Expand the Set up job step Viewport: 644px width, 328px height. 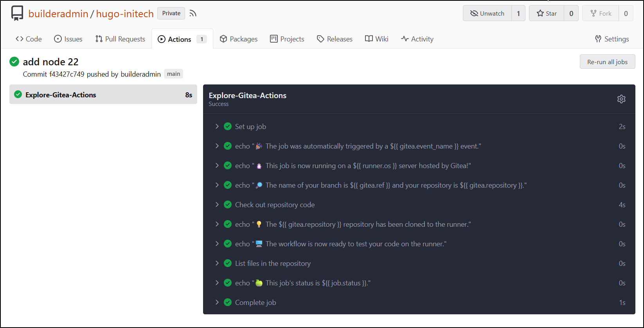pyautogui.click(x=217, y=126)
